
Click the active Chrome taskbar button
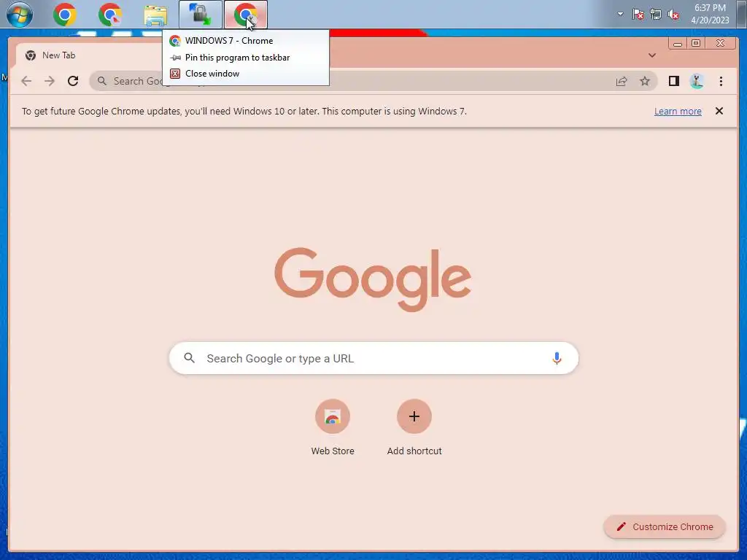(246, 15)
